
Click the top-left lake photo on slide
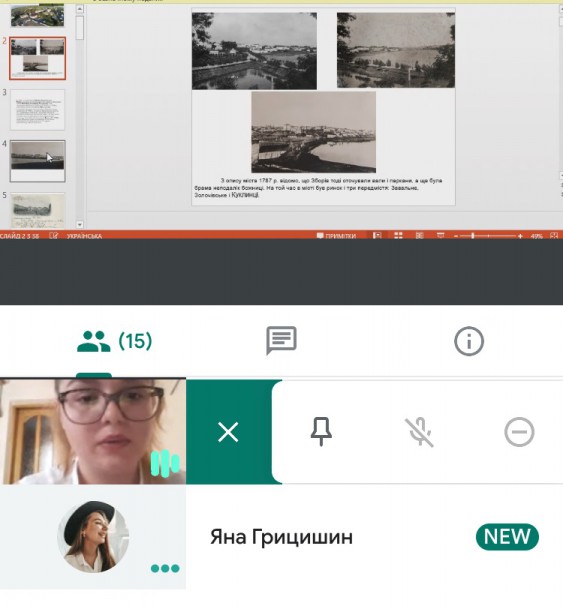click(254, 51)
